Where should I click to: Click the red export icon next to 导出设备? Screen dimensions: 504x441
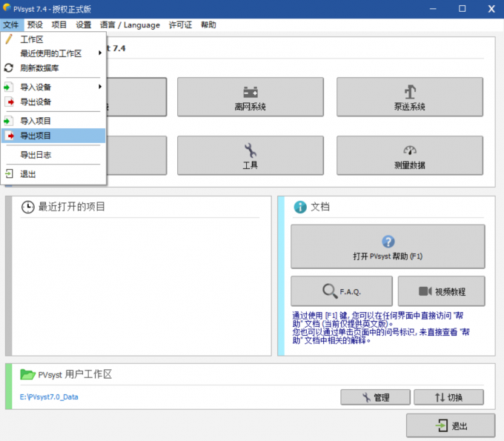(10, 102)
